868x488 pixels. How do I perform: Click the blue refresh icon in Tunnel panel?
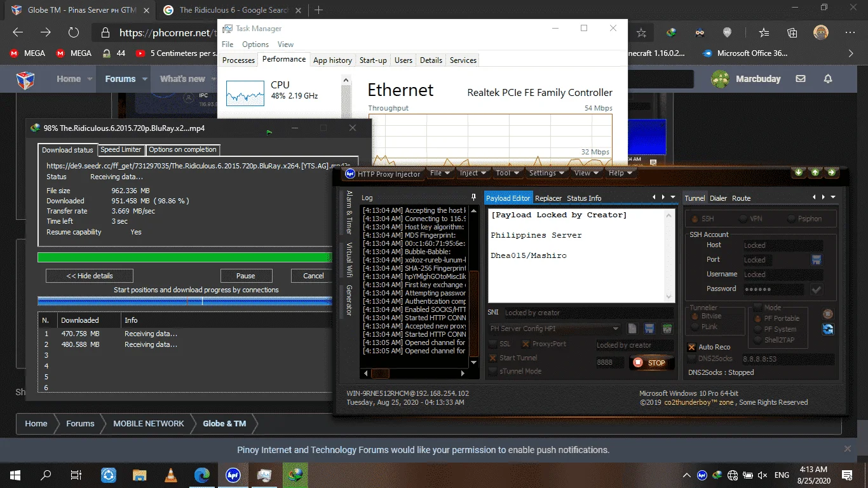(x=828, y=329)
